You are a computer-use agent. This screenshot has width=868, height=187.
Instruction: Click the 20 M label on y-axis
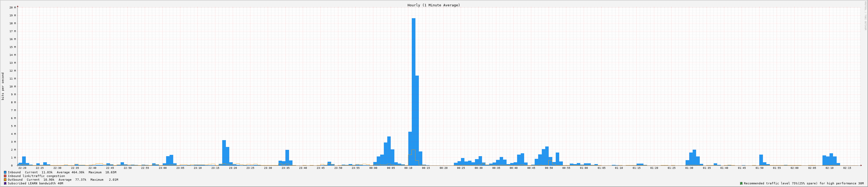click(12, 7)
